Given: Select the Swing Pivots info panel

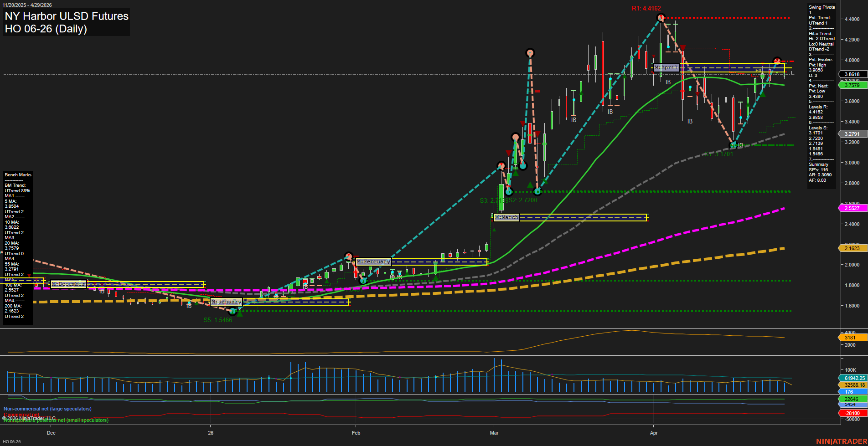Looking at the screenshot, I should (x=821, y=93).
